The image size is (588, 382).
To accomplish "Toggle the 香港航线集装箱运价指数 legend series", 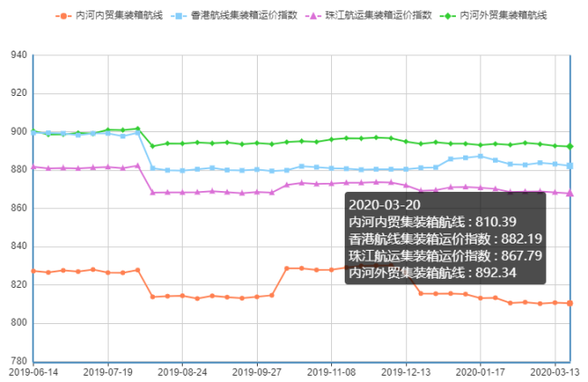I will tap(234, 15).
